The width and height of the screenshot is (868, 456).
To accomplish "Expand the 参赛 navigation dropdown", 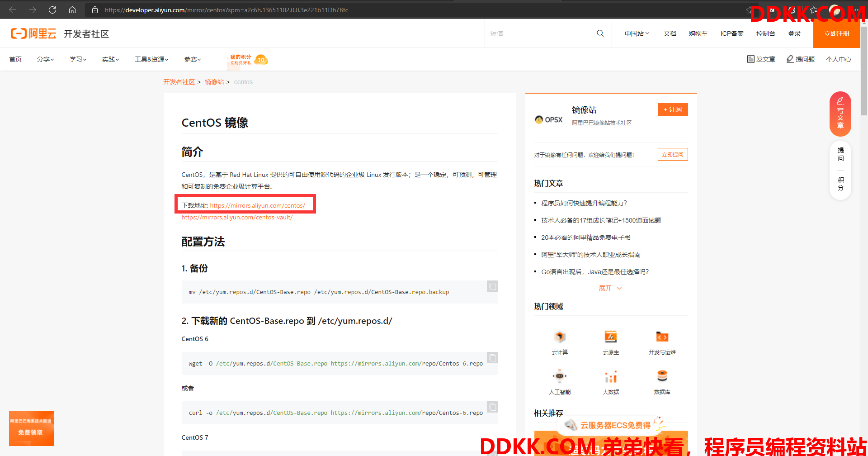I will (193, 59).
